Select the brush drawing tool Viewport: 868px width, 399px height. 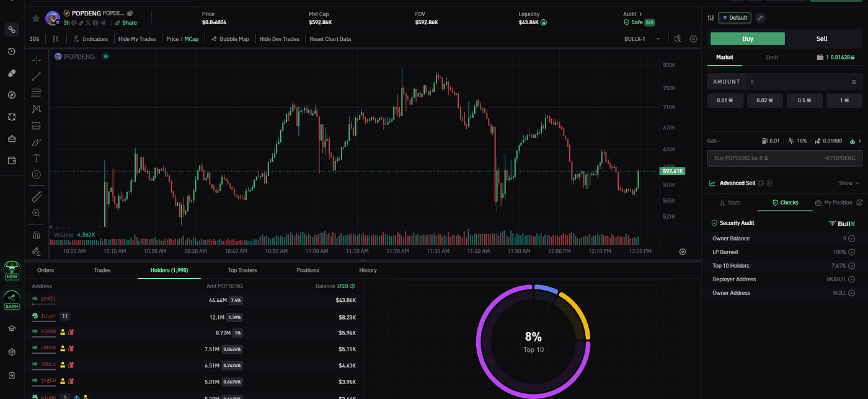[37, 142]
